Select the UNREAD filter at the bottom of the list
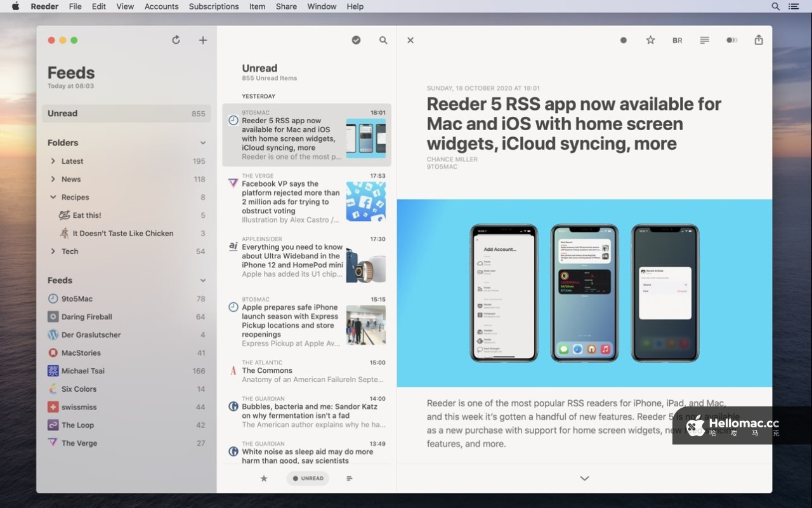812x508 pixels. point(308,478)
